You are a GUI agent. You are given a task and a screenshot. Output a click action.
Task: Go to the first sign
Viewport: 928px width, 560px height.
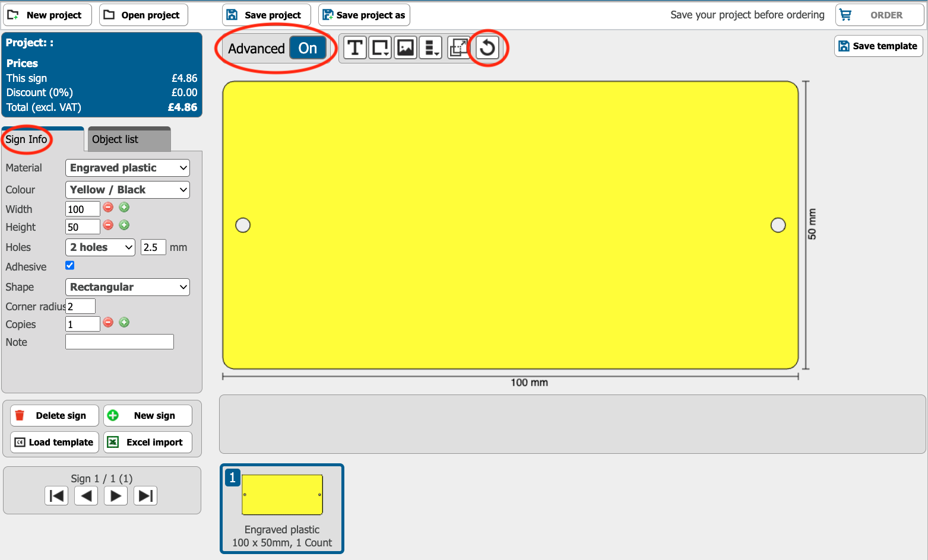tap(56, 496)
